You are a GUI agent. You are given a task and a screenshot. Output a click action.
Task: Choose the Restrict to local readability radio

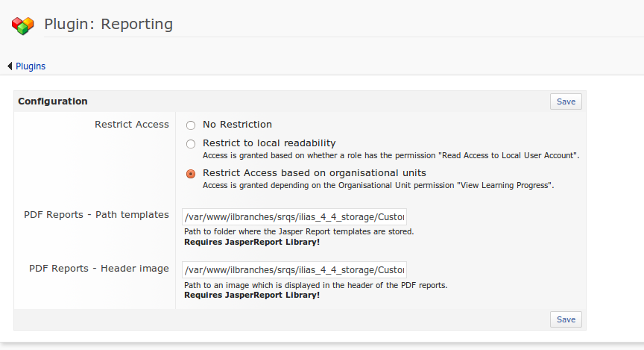pyautogui.click(x=191, y=144)
